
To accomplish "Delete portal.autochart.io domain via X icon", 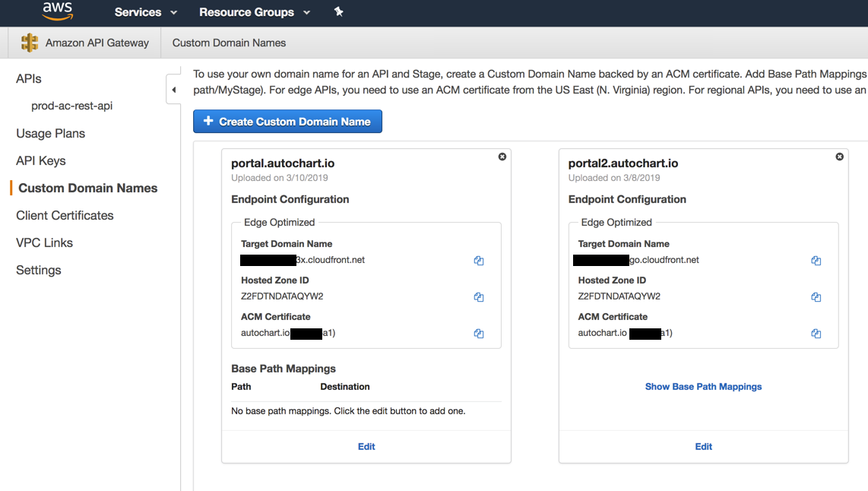I will coord(502,157).
